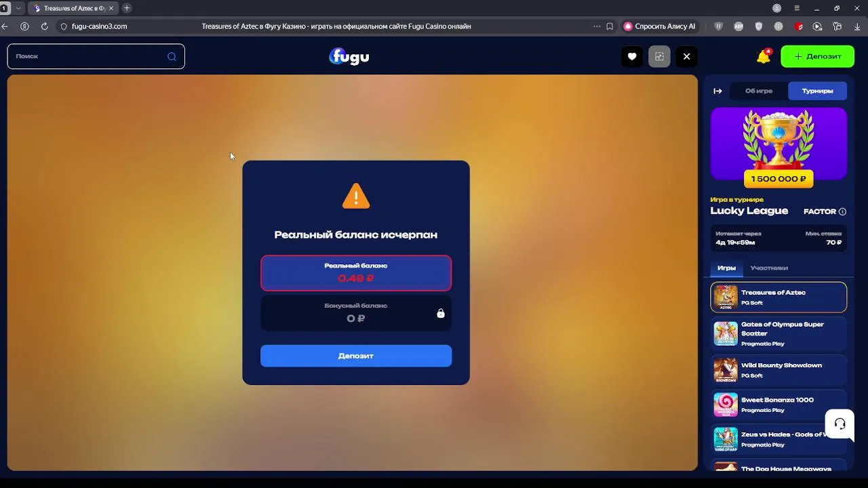Open browser downloads icon
Image resolution: width=868 pixels, height=488 pixels.
click(x=857, y=26)
